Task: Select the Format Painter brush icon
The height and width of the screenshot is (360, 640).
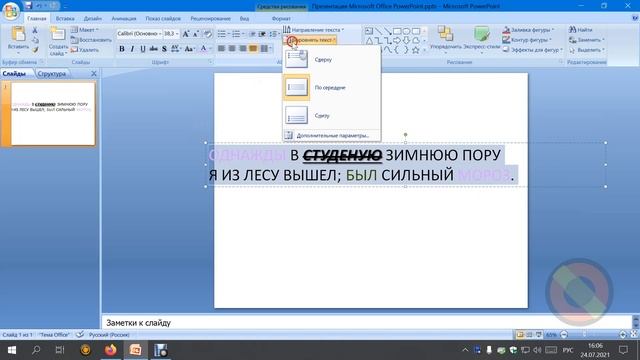Action: (x=35, y=50)
